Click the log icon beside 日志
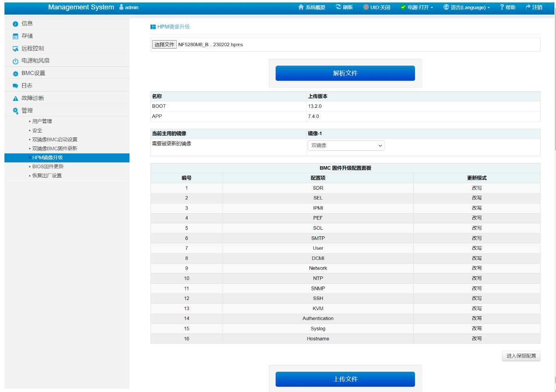The image size is (556, 392). 15,86
